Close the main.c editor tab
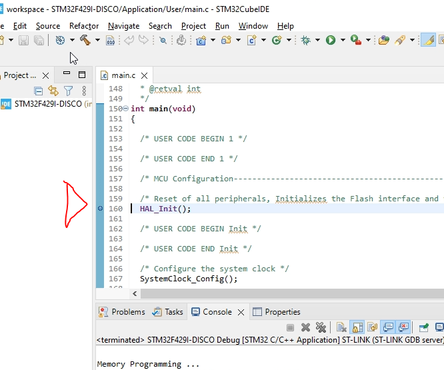Viewport: 444px width, 370px height. coord(144,76)
